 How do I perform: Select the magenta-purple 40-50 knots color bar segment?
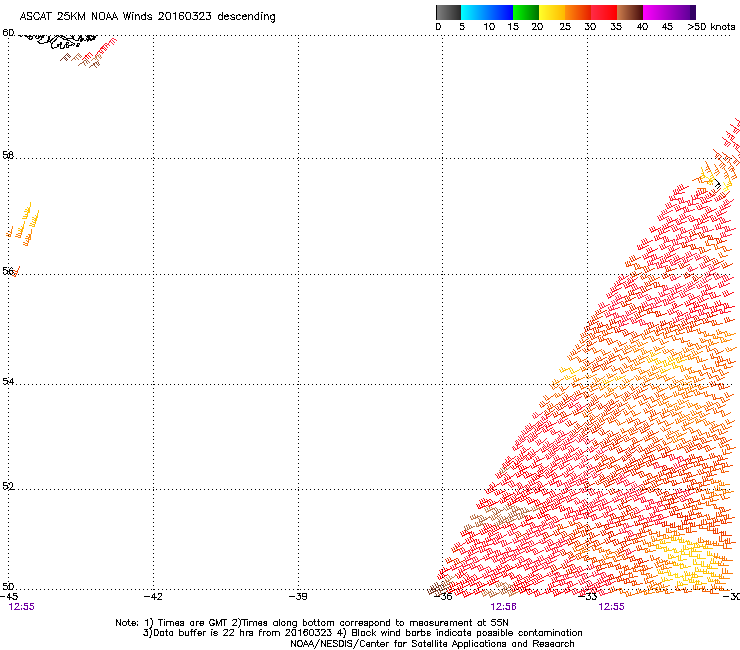coord(669,12)
